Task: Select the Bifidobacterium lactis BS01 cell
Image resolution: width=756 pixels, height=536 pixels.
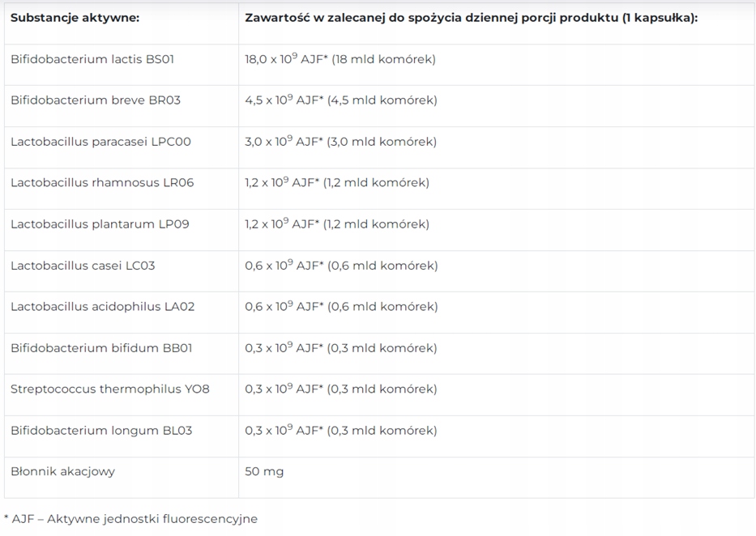Action: pyautogui.click(x=92, y=59)
